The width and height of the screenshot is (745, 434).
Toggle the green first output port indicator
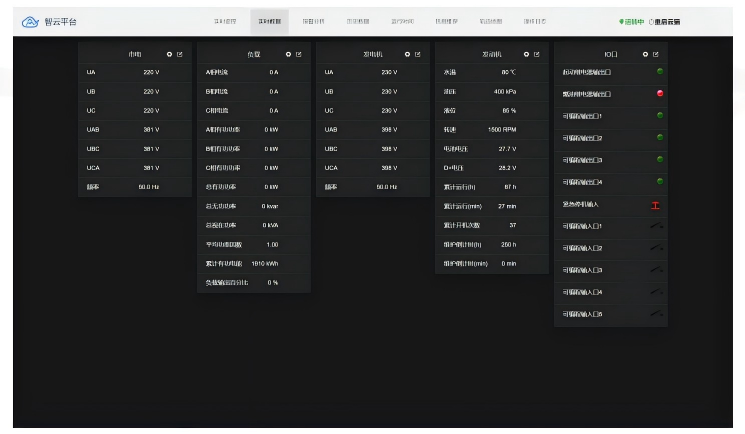[660, 72]
